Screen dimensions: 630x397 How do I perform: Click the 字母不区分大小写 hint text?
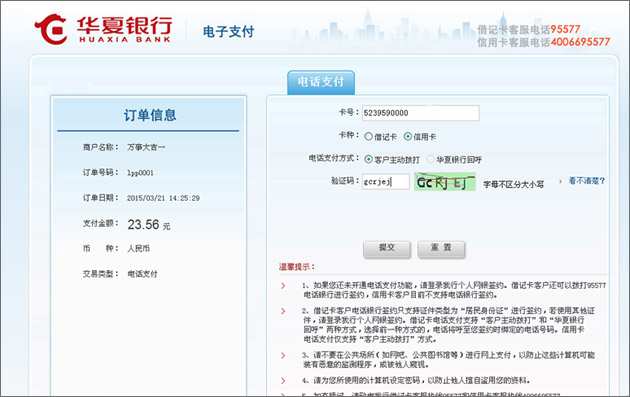point(513,184)
